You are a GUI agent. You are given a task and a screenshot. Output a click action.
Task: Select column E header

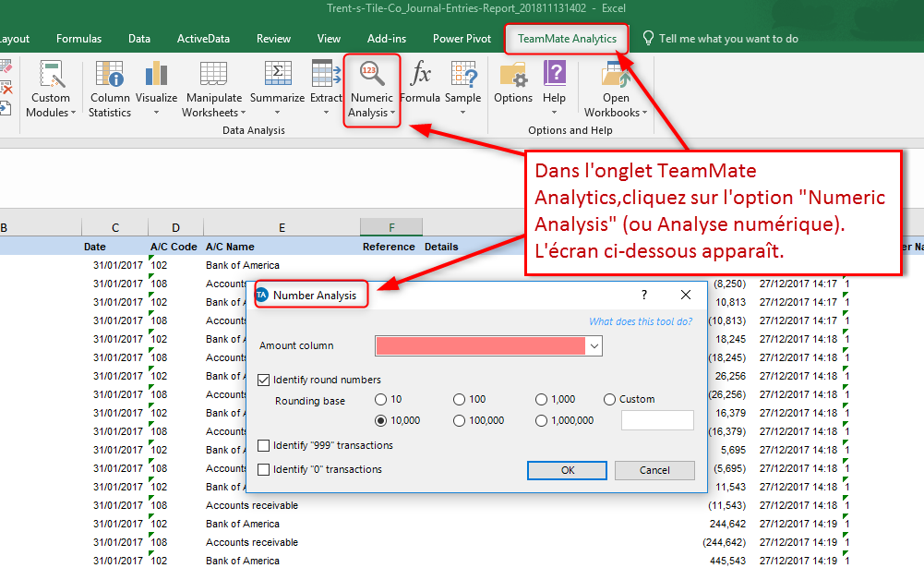(x=282, y=228)
